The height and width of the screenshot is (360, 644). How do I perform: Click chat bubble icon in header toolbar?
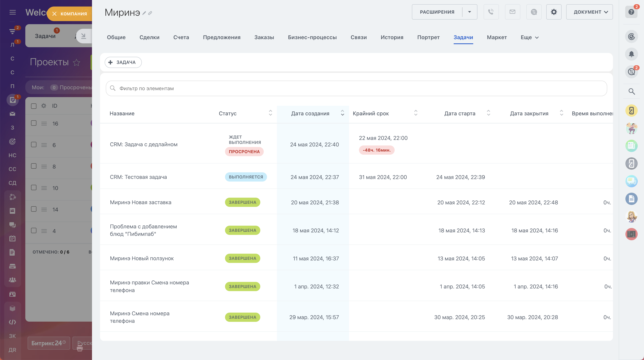[x=534, y=12]
